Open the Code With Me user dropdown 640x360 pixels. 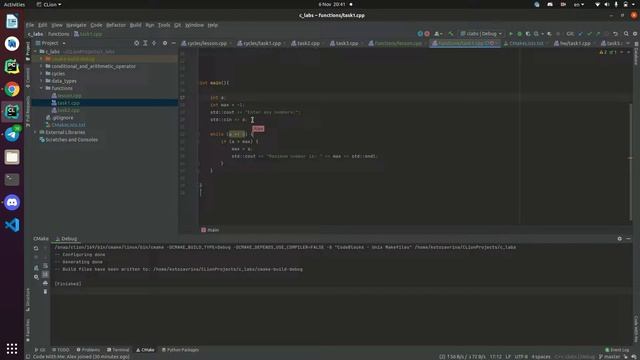[438, 34]
